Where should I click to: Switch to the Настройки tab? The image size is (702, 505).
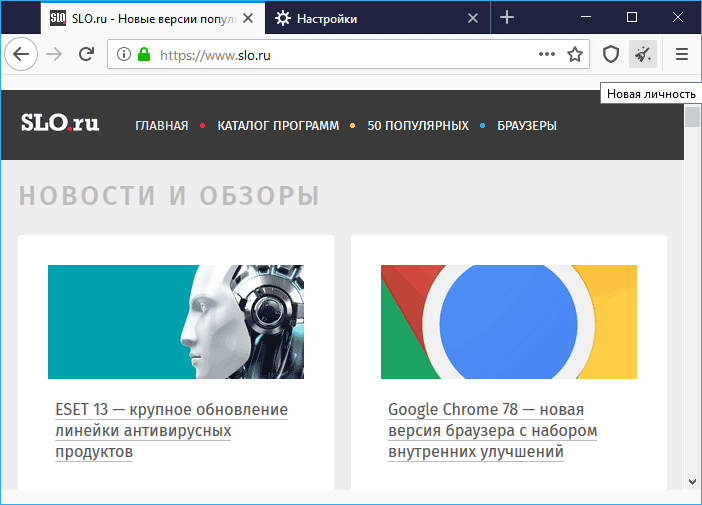(x=377, y=18)
